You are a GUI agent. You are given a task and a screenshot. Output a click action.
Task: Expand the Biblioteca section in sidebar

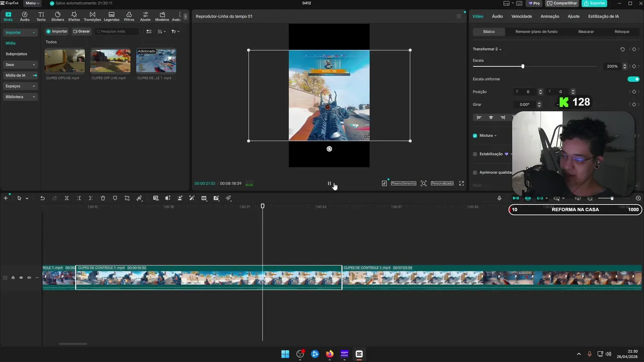click(21, 97)
